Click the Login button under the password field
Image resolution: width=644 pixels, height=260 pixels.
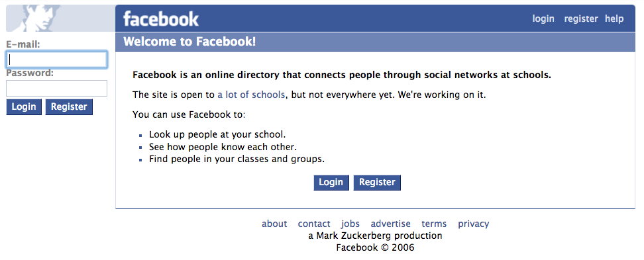[24, 107]
